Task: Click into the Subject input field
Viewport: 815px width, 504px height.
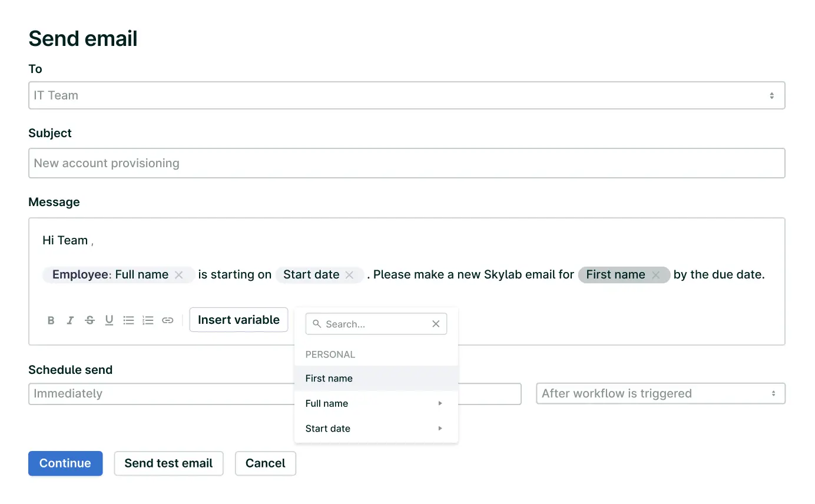Action: 406,163
